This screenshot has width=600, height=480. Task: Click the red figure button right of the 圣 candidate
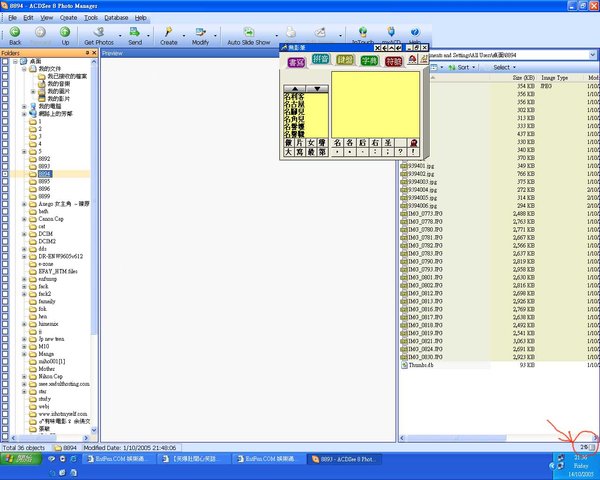[414, 143]
